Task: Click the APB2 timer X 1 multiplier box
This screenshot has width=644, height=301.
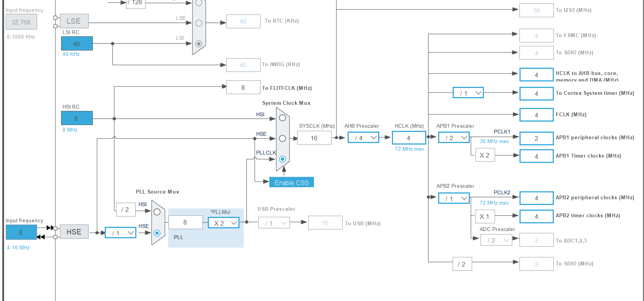Action: [485, 216]
